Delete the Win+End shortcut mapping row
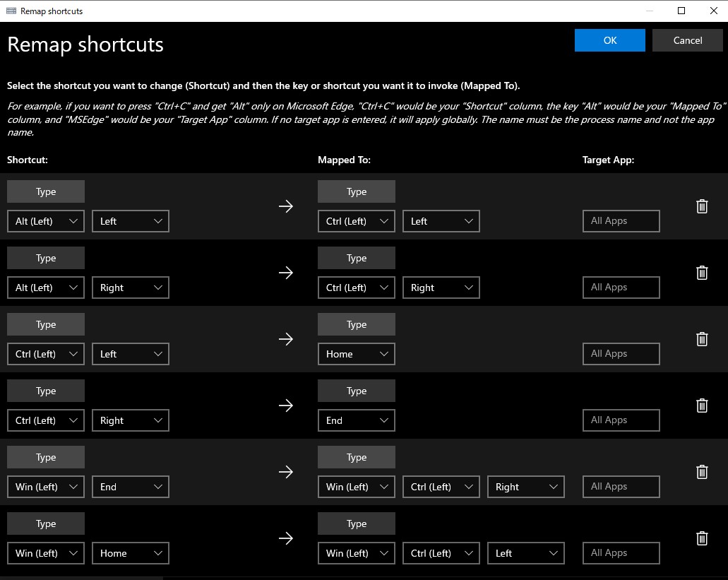 702,472
